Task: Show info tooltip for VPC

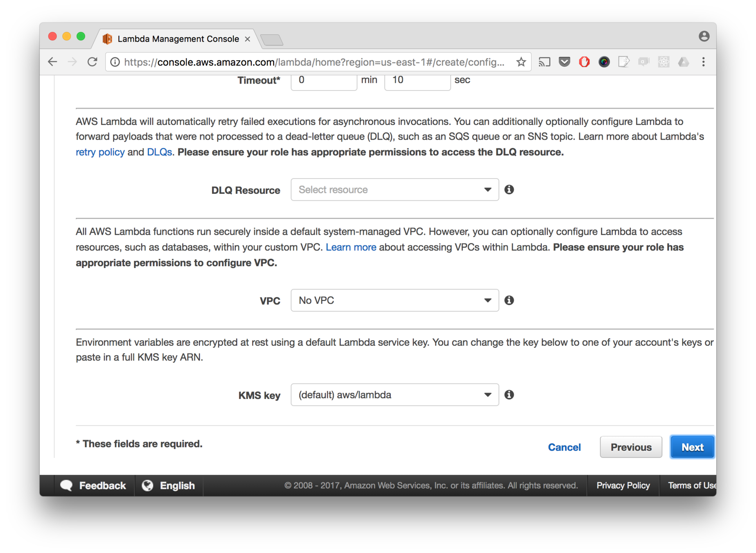Action: pos(509,300)
